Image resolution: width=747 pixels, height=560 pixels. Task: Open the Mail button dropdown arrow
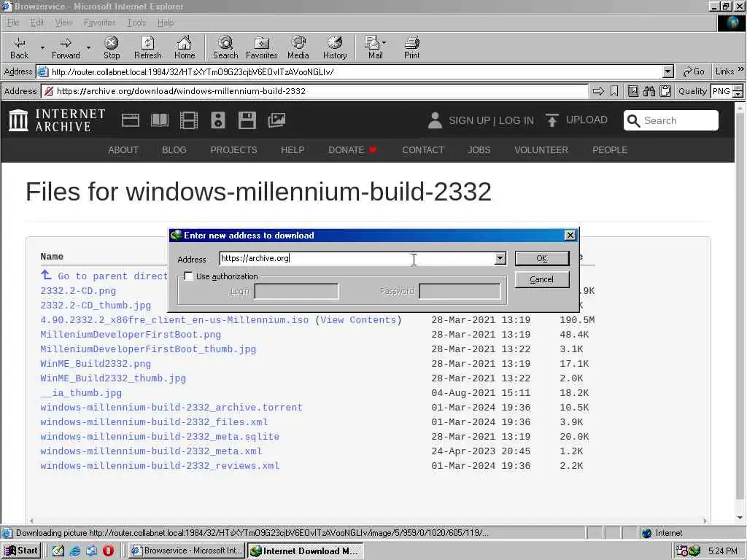[x=384, y=42]
